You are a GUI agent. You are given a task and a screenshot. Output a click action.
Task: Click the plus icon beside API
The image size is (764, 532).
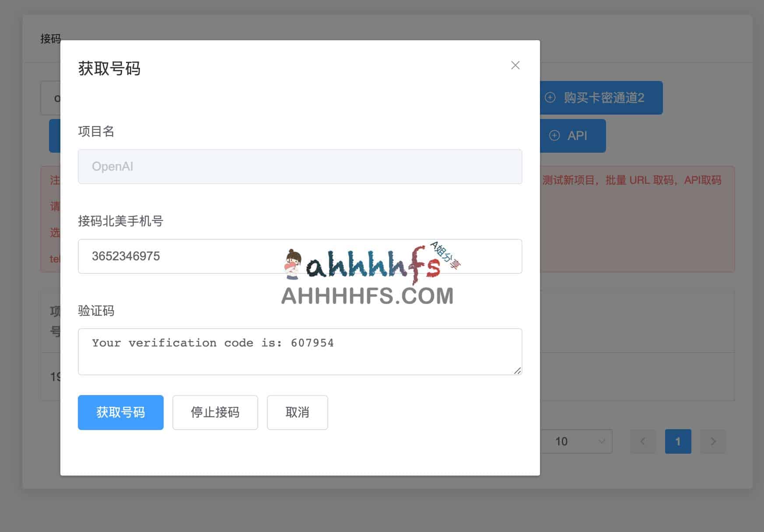(554, 136)
